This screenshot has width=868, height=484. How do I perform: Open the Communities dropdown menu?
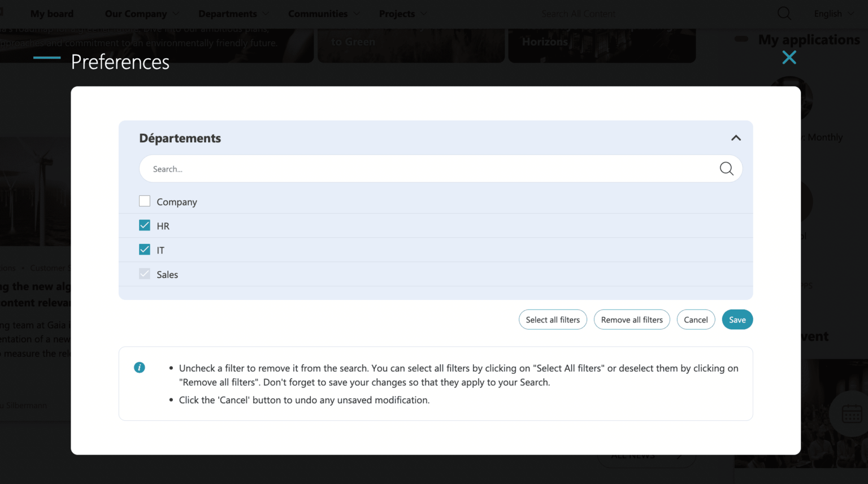point(318,13)
